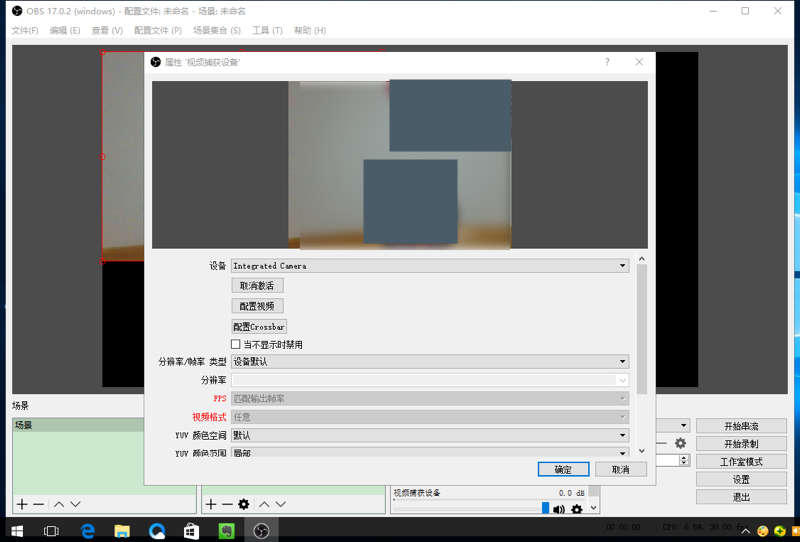Click the 退出 exit button

[741, 497]
